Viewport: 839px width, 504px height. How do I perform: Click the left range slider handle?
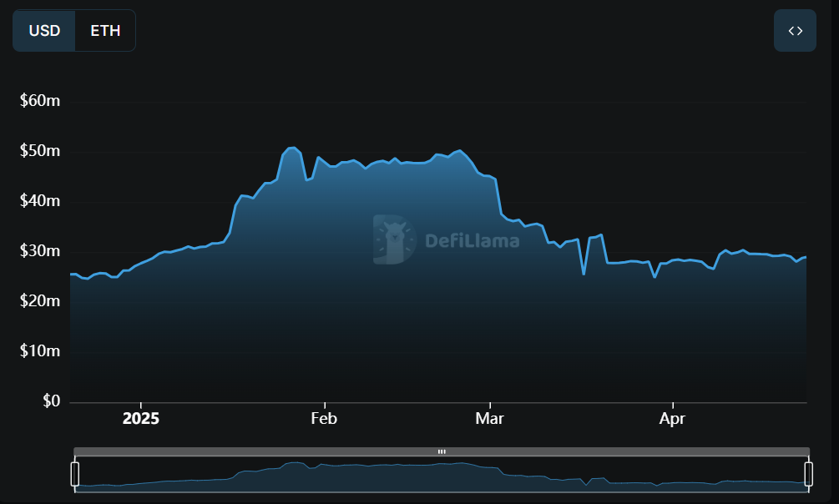tap(75, 473)
